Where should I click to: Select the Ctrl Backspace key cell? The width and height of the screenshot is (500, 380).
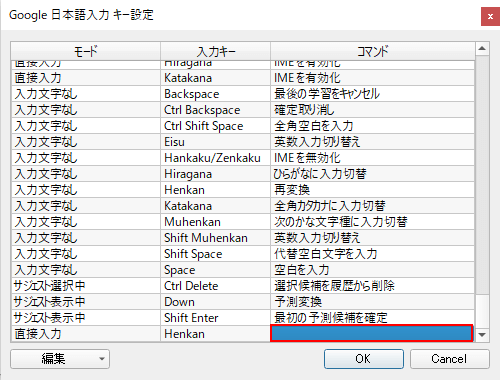point(215,110)
